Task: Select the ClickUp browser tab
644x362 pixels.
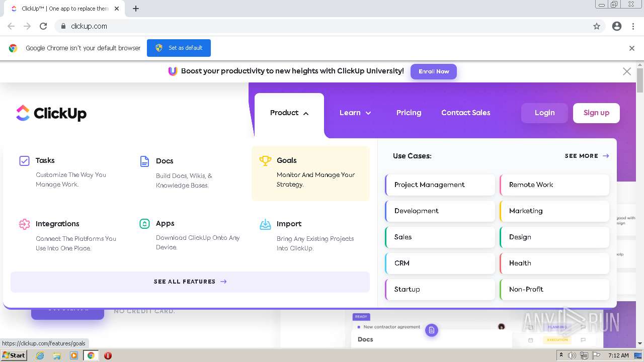Action: coord(64,9)
